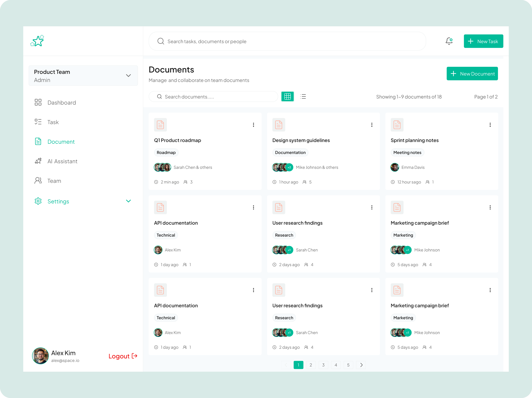Open the AI Assistant menu item

tap(62, 161)
